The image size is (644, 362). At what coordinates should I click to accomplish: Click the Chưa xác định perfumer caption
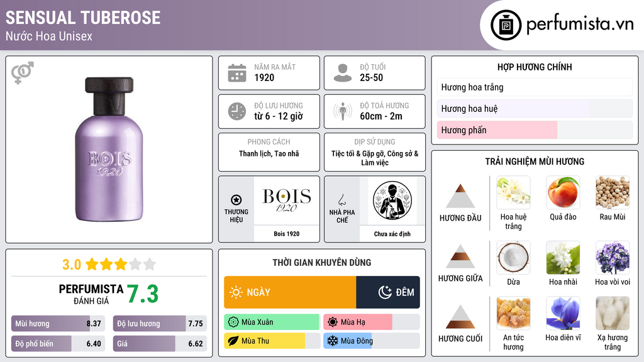392,234
